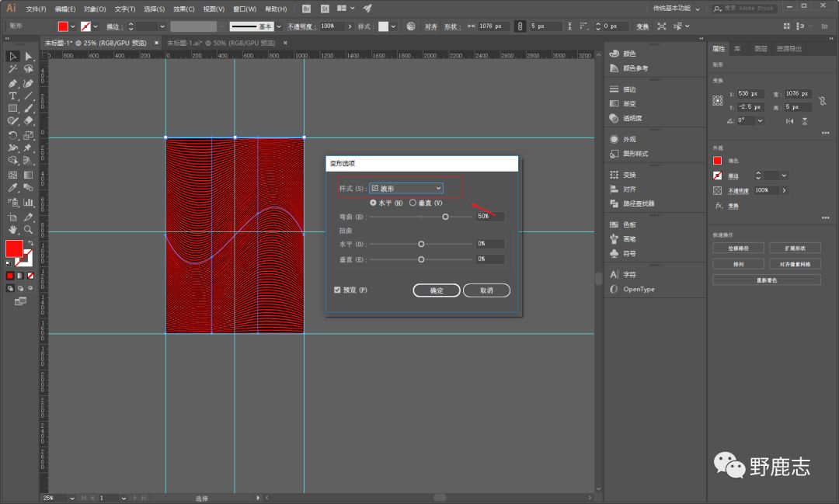The height and width of the screenshot is (504, 839).
Task: Select the Hand tool
Action: (x=12, y=230)
